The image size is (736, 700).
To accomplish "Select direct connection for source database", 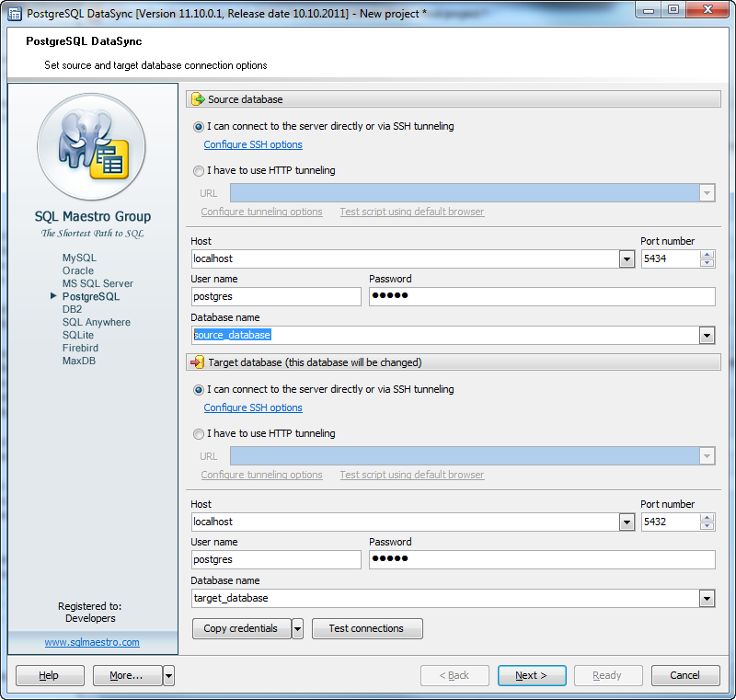I will coord(199,127).
